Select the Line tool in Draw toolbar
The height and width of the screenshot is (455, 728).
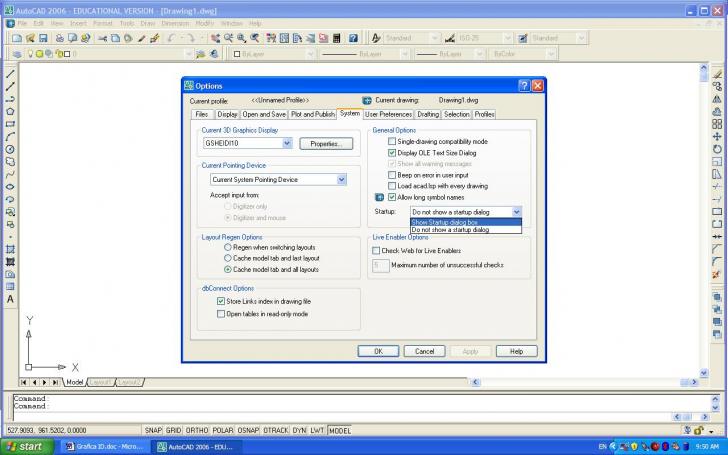click(x=10, y=74)
